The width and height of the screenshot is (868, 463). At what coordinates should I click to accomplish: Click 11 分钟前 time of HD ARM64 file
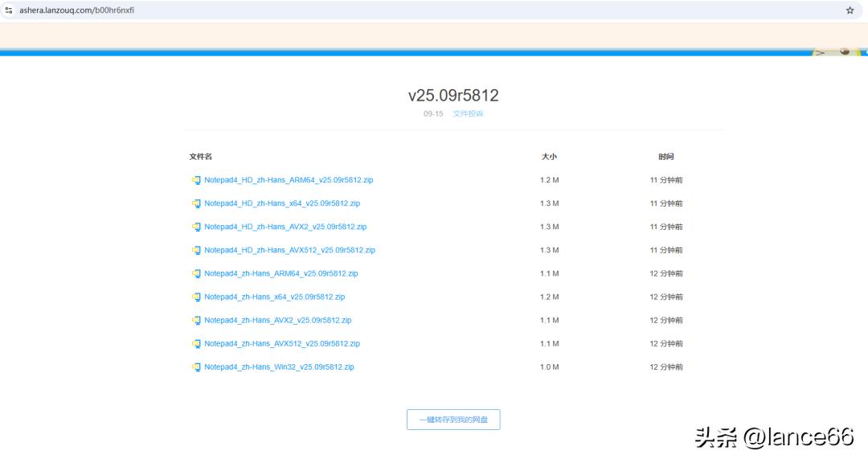pos(666,180)
